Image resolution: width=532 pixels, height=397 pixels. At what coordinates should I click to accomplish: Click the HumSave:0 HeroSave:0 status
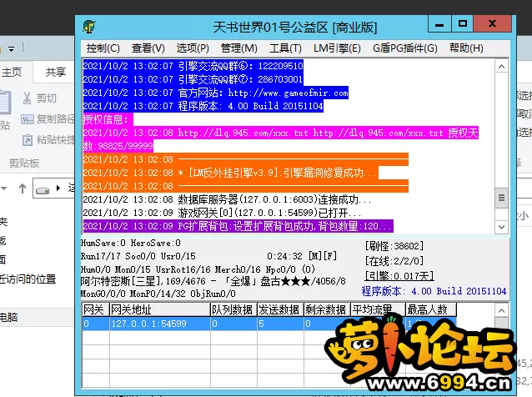[131, 243]
